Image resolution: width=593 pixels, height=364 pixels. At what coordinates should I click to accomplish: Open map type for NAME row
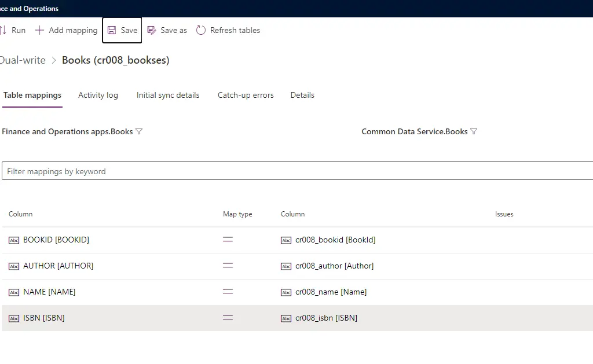(x=228, y=292)
